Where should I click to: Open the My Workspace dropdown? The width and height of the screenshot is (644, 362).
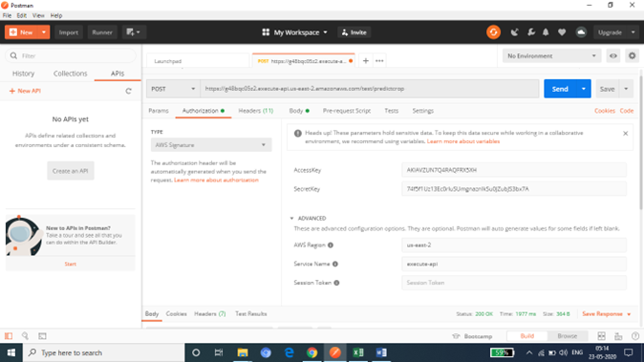pos(295,32)
